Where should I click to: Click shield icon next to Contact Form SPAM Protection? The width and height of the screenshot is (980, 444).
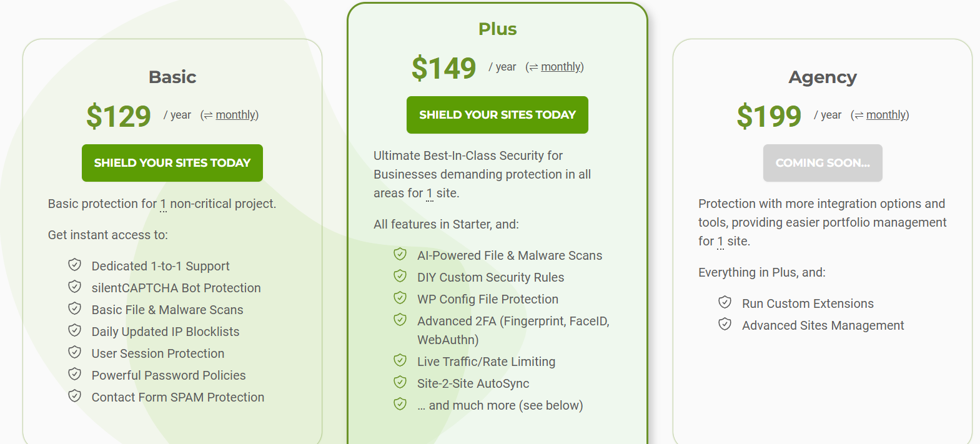pyautogui.click(x=75, y=396)
